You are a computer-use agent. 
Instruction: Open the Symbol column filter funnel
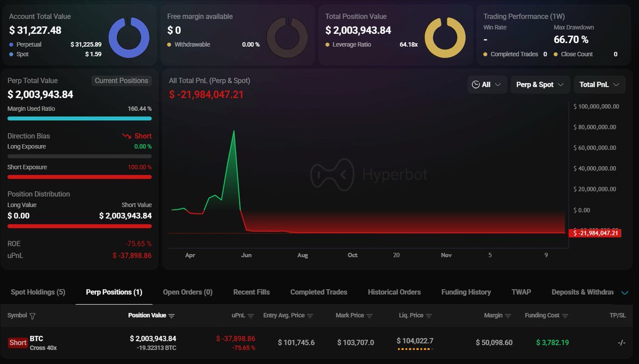click(32, 315)
